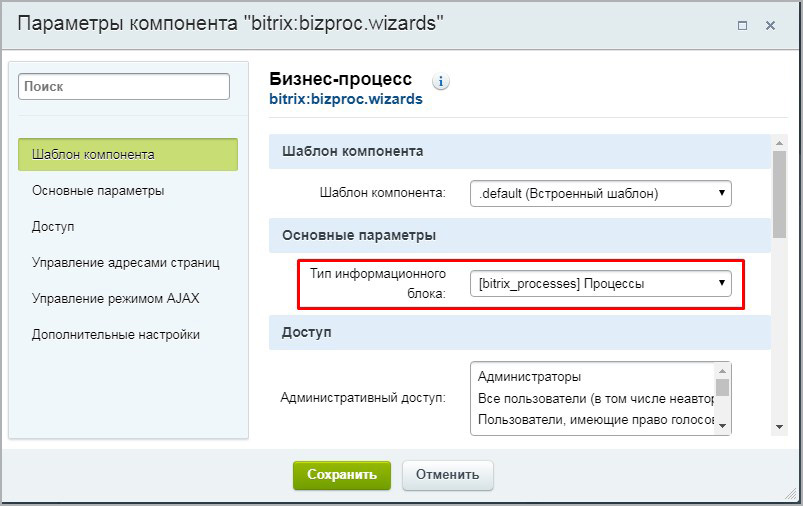Viewport: 803px width, 506px height.
Task: Go to Доступ section in sidebar
Action: (53, 226)
